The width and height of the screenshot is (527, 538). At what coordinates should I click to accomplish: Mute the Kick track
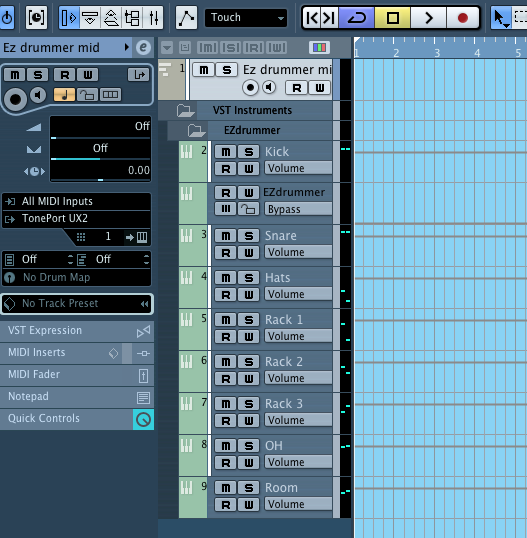coord(226,152)
